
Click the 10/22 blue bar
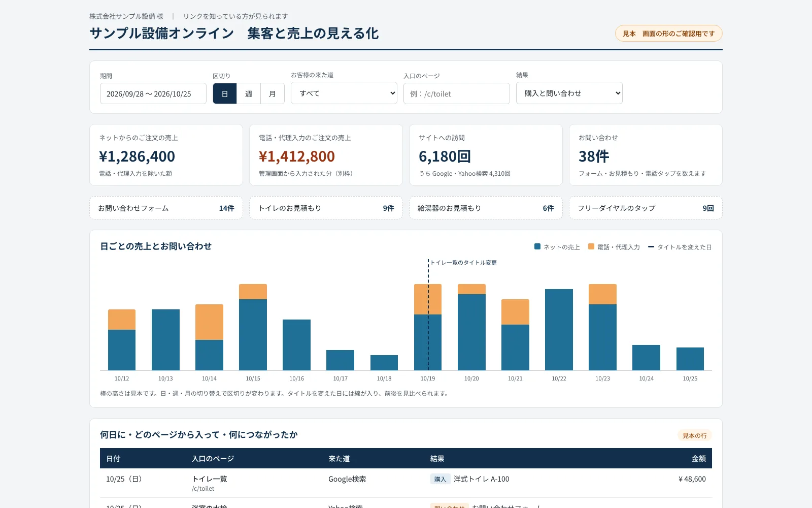(x=559, y=330)
